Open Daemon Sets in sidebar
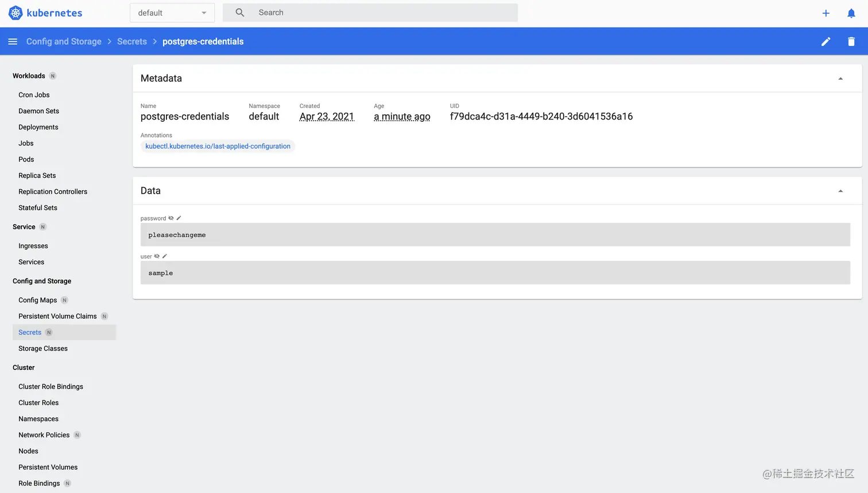 pyautogui.click(x=38, y=111)
